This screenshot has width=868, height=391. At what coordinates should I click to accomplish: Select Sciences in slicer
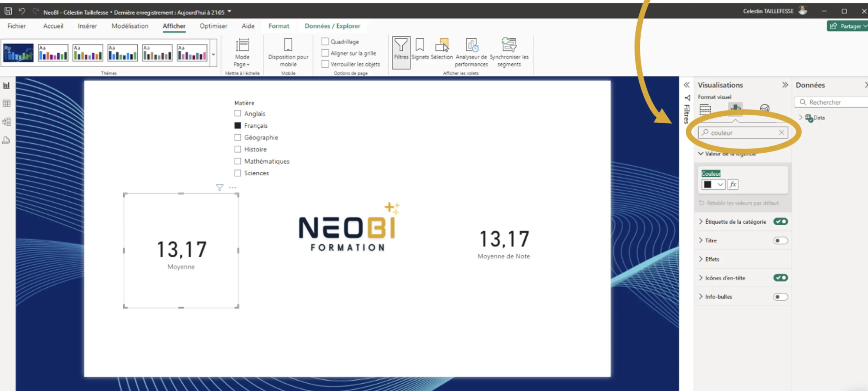pos(237,173)
